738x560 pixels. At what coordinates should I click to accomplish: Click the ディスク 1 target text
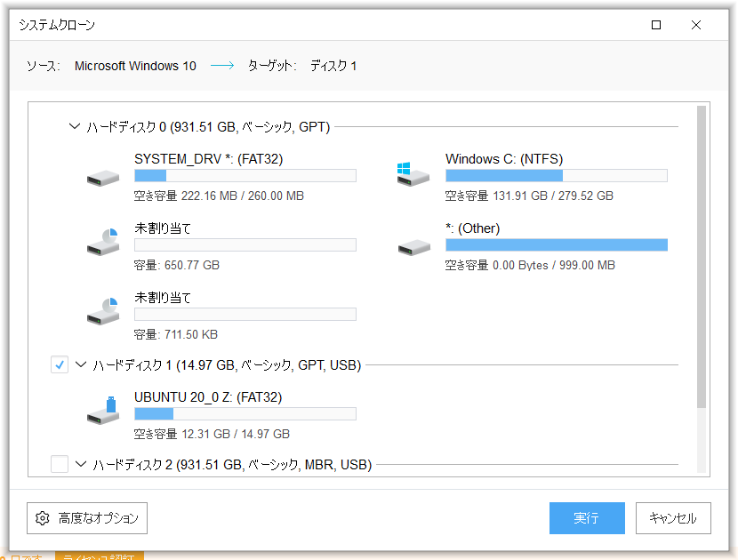(x=333, y=66)
